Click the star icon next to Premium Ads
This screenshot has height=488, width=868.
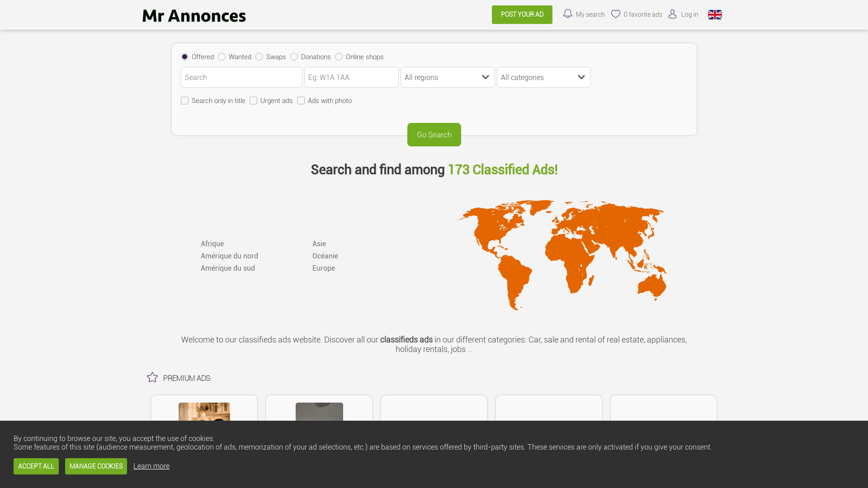[x=152, y=377]
